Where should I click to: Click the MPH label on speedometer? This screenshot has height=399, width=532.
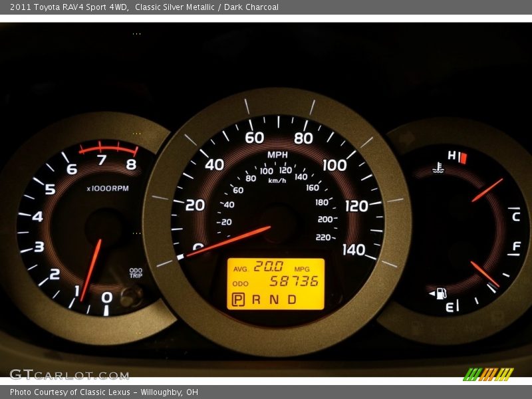point(277,155)
